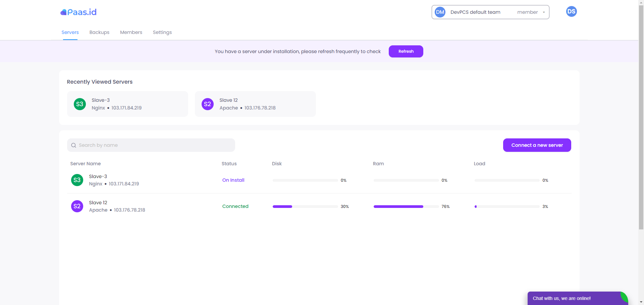Click the scrollbar down arrow
644x305 pixels.
641,302
